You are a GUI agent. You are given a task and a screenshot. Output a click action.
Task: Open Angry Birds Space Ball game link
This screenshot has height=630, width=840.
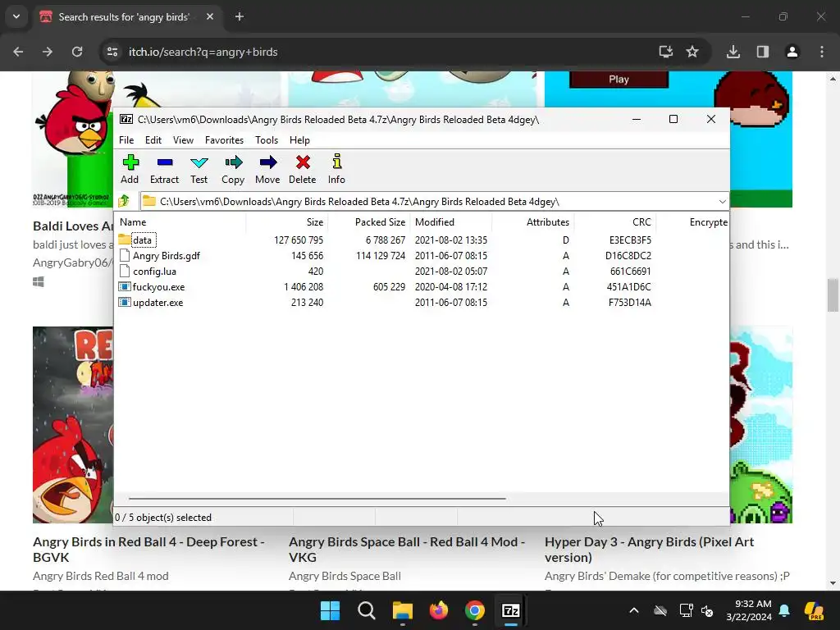coord(407,549)
